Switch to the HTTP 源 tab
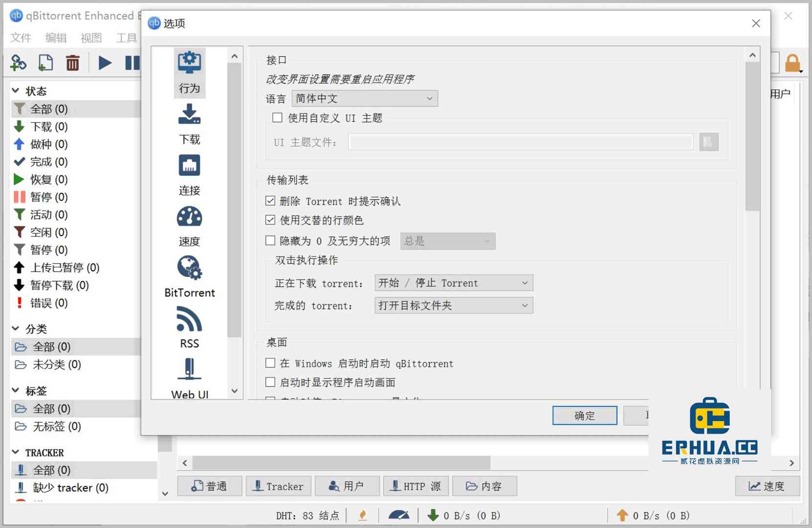812x528 pixels. tap(416, 486)
